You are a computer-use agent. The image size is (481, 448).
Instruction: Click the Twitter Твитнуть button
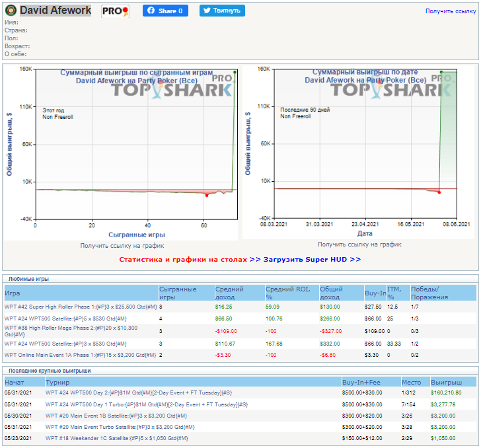222,11
